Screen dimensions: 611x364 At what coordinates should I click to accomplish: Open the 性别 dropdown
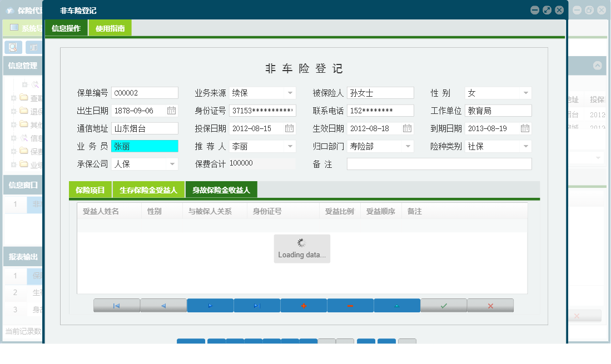click(525, 93)
